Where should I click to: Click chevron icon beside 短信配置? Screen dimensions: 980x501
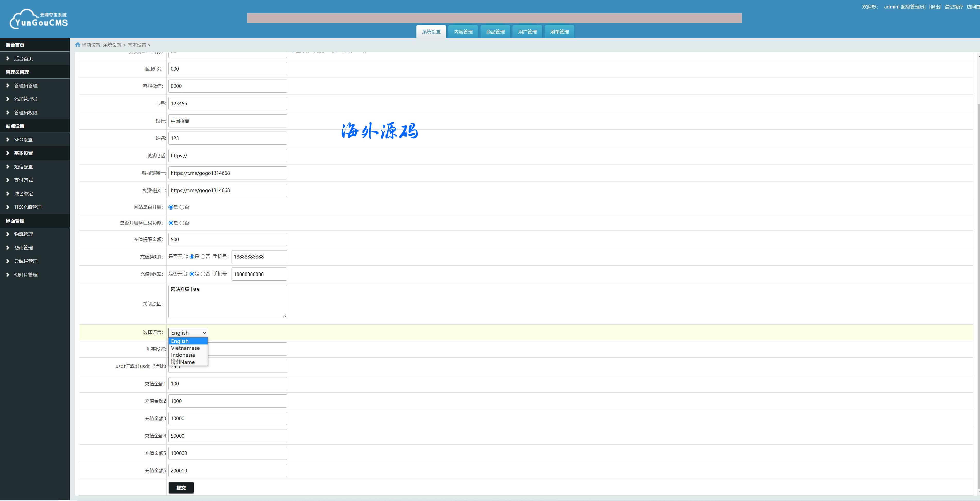tap(8, 167)
